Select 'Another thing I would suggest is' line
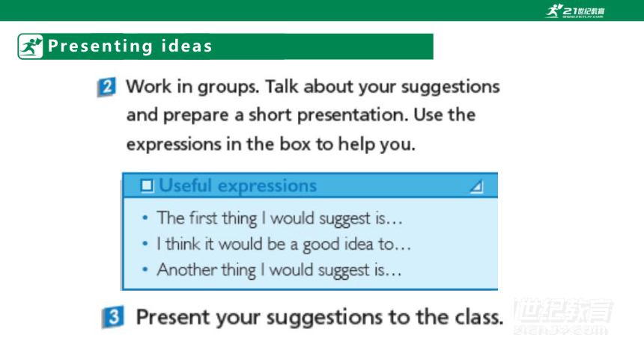This screenshot has height=362, width=644. pos(279,270)
